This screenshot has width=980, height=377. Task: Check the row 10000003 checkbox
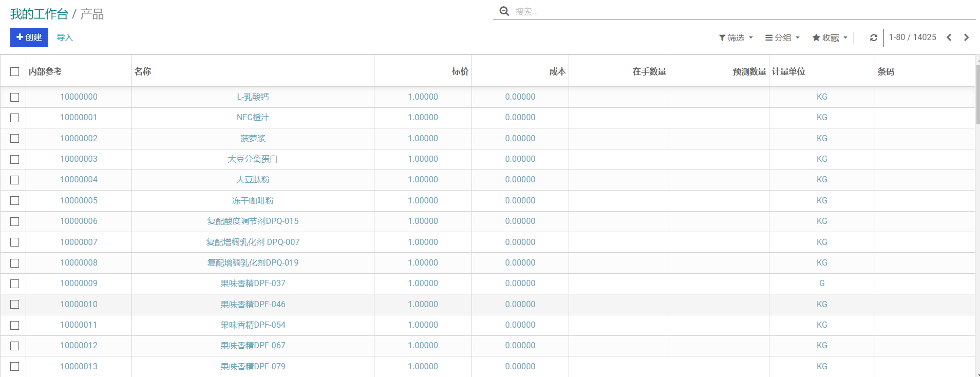pyautogui.click(x=14, y=159)
